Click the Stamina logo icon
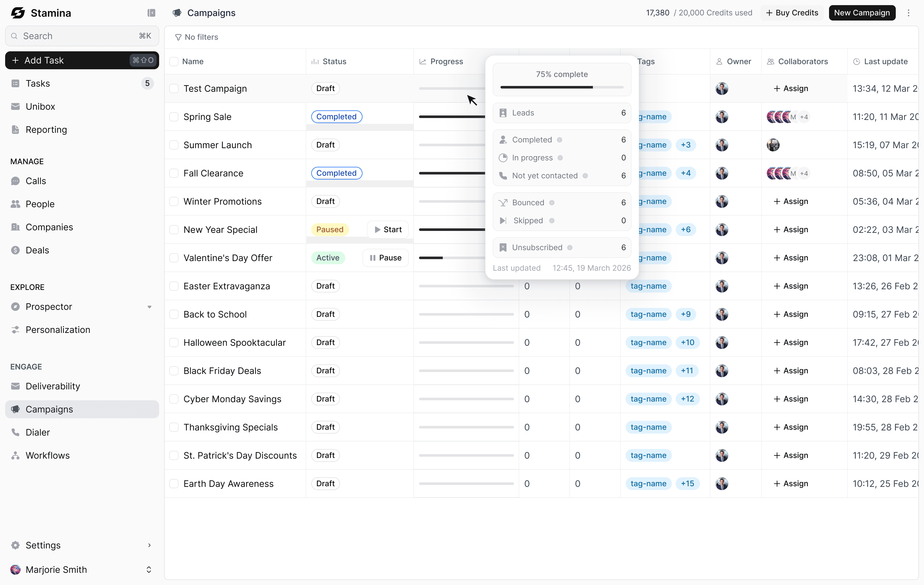The image size is (924, 585). (x=18, y=13)
